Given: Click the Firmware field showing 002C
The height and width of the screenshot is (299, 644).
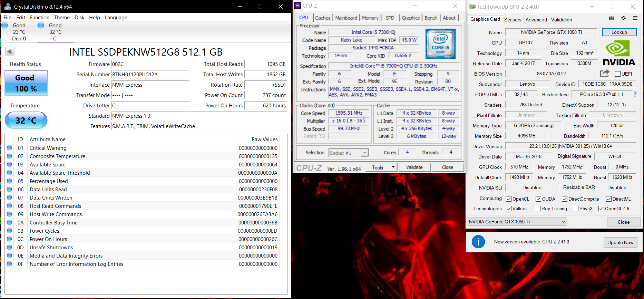Looking at the screenshot, I should click(150, 64).
